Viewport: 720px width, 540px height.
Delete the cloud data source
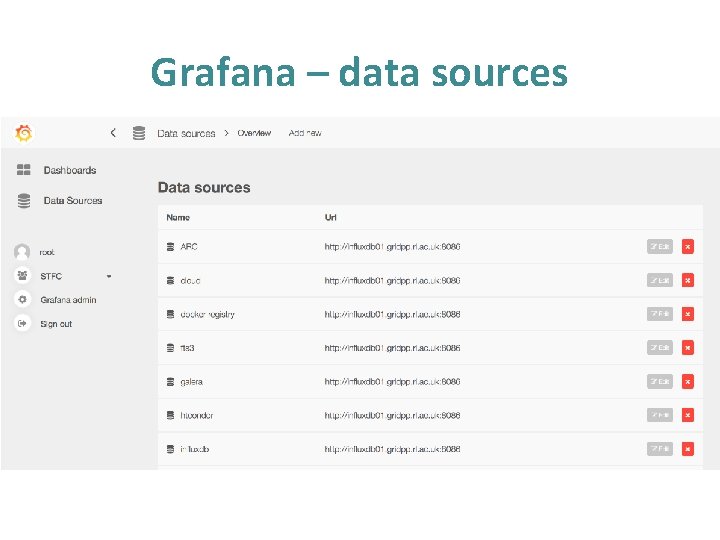click(x=687, y=280)
